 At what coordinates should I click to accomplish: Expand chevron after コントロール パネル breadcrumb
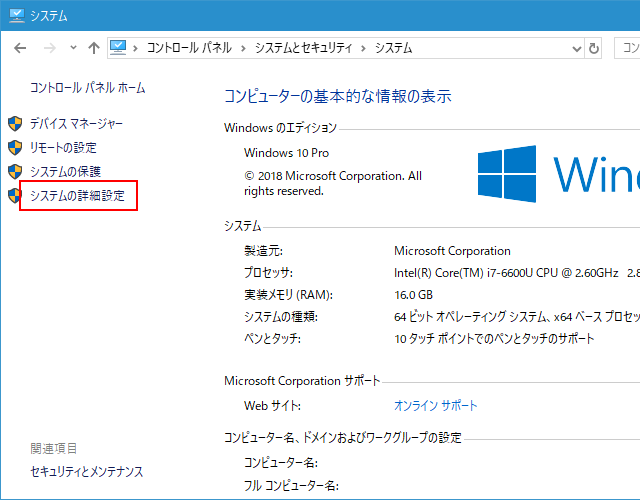pos(243,49)
